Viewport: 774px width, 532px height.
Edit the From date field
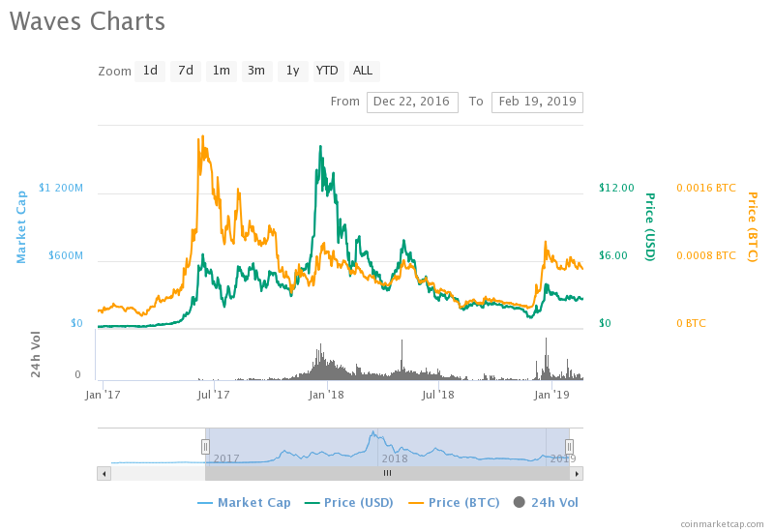tap(412, 103)
